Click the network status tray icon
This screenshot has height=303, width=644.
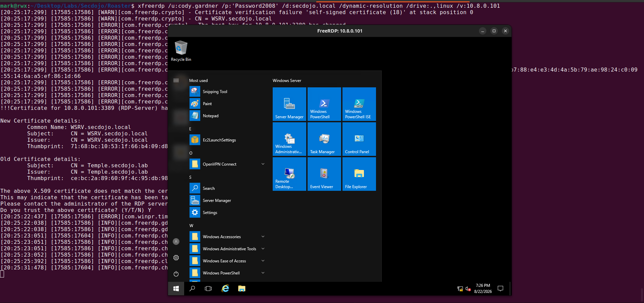[x=460, y=289]
